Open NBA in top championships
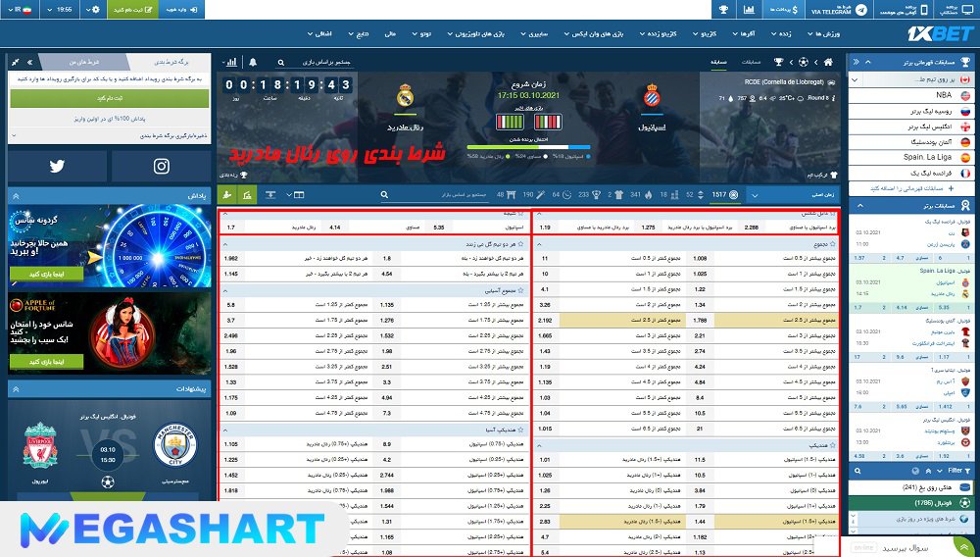 [910, 95]
